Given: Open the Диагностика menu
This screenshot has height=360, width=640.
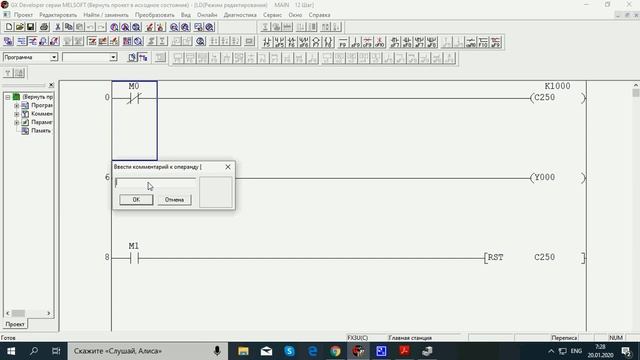Looking at the screenshot, I should coord(240,15).
